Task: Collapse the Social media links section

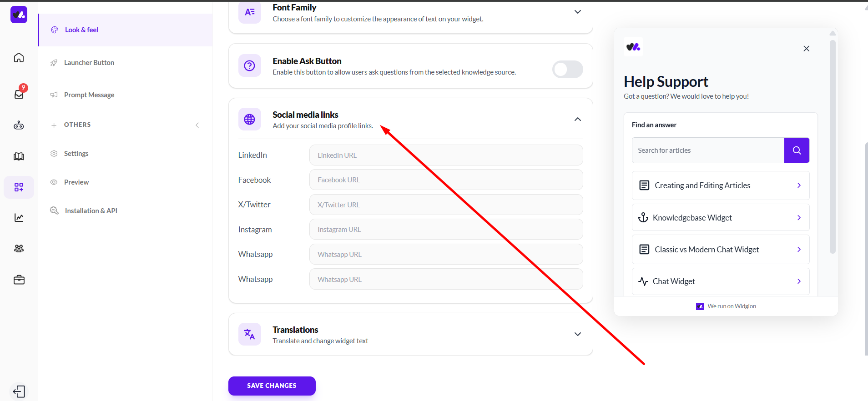Action: (577, 119)
